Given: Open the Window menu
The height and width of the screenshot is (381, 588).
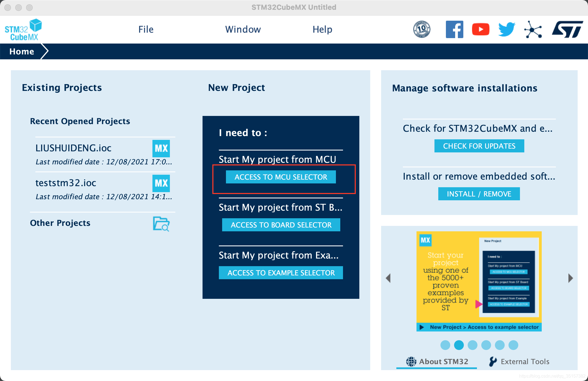Looking at the screenshot, I should (243, 29).
